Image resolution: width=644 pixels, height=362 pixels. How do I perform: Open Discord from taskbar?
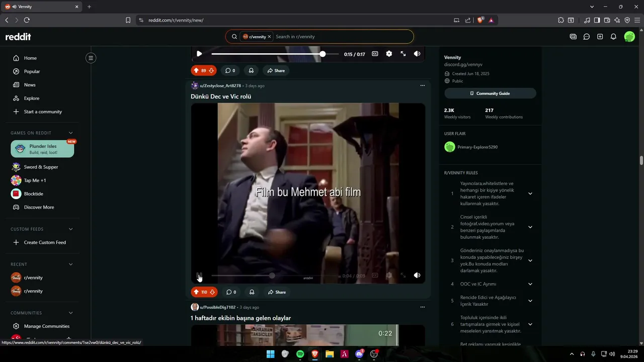pos(359,354)
